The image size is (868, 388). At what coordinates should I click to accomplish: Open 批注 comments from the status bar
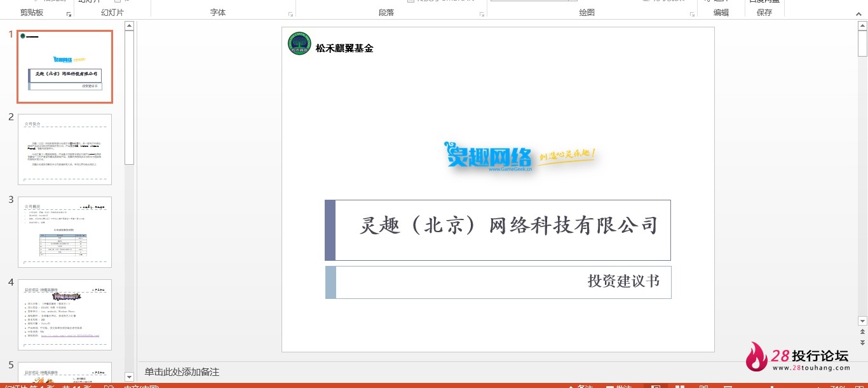point(619,385)
